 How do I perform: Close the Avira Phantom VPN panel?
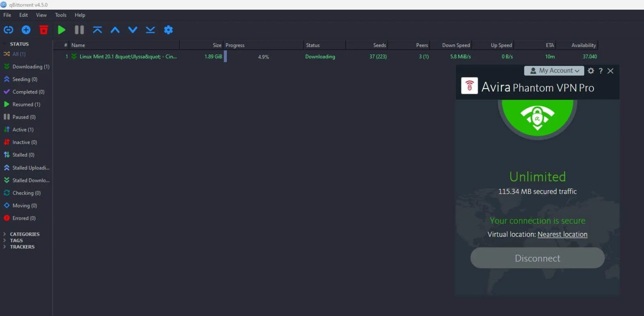click(x=610, y=71)
